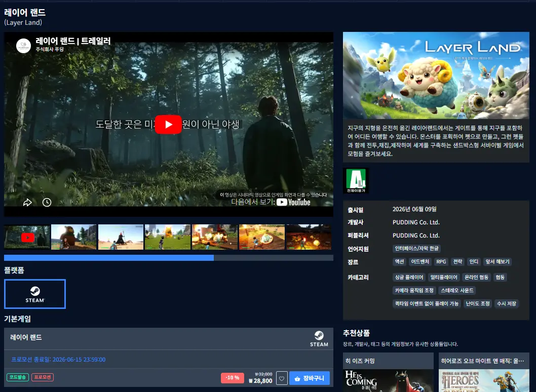Screen dimensions: 536x392
Task: Click the watch later clock icon
Action: click(47, 202)
